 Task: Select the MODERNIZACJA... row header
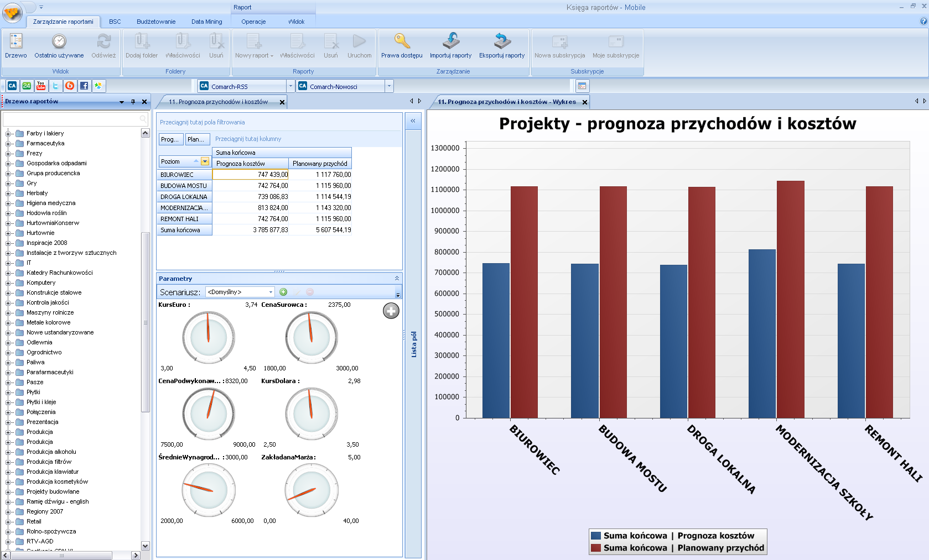click(x=185, y=208)
